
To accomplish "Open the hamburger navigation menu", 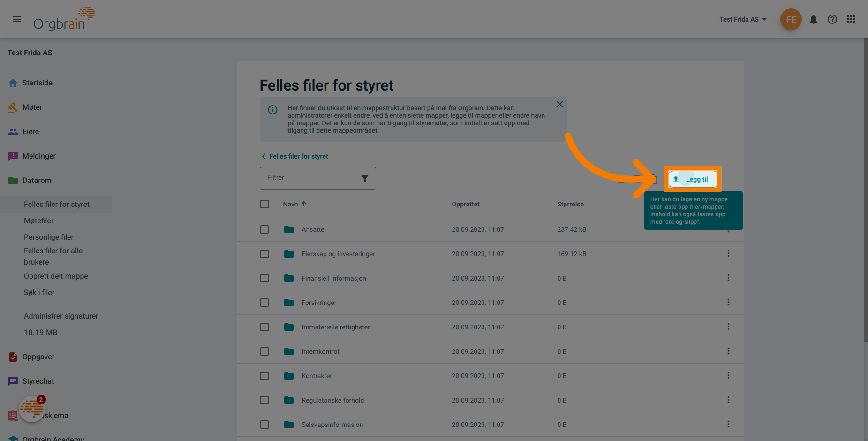I will [17, 19].
